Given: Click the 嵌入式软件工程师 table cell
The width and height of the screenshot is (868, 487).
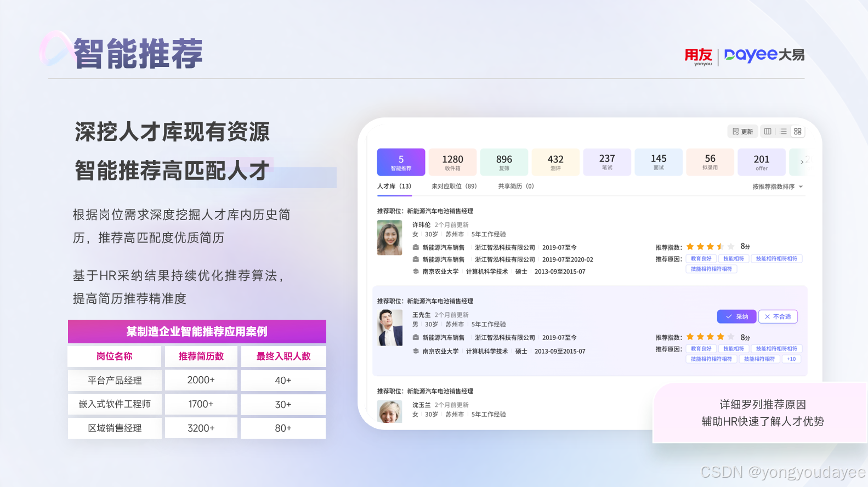Looking at the screenshot, I should 115,404.
